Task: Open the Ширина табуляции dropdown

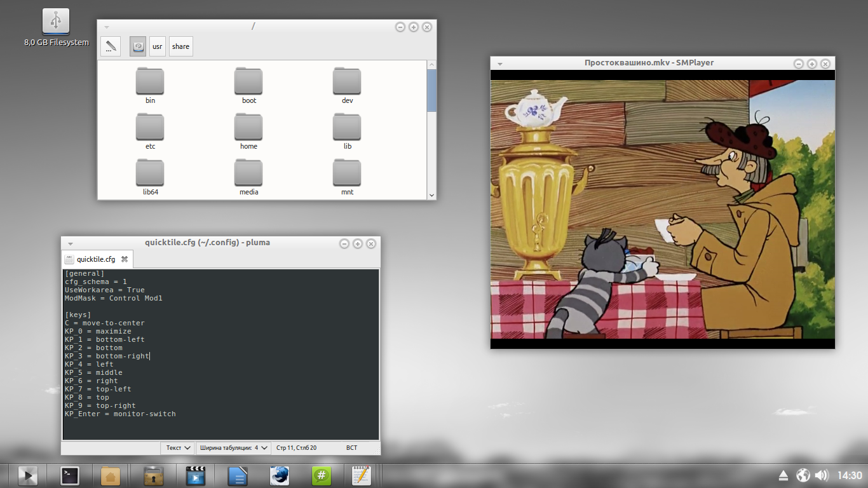Action: [233, 448]
